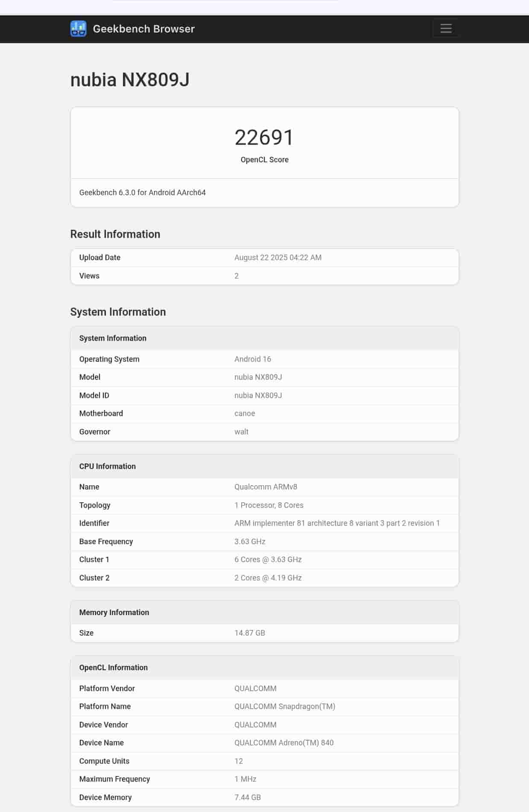This screenshot has height=812, width=529.
Task: Click the Memory Information table header
Action: (x=114, y=613)
